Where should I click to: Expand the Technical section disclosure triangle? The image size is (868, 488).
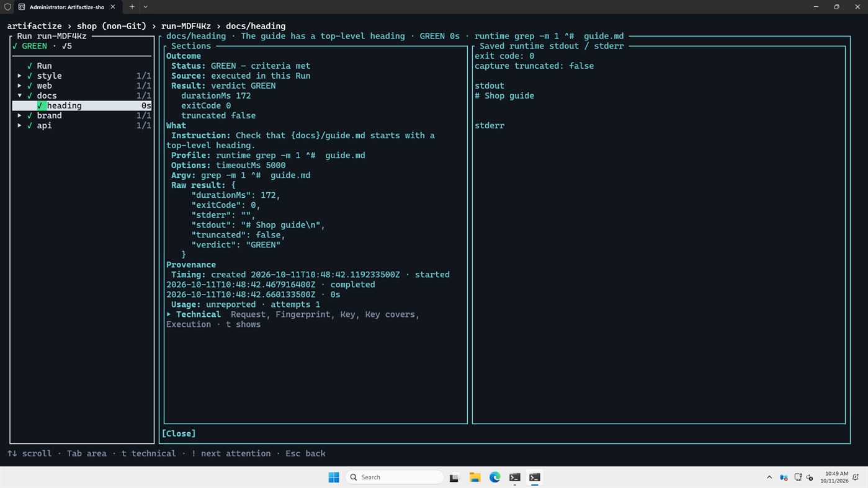coord(169,314)
